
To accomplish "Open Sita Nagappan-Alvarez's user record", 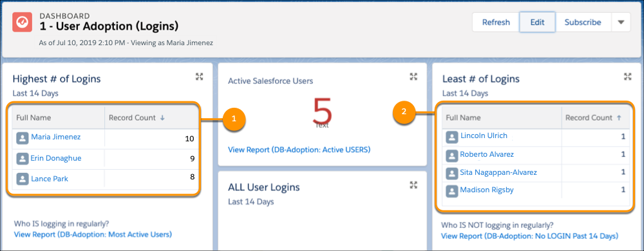I will (x=498, y=172).
